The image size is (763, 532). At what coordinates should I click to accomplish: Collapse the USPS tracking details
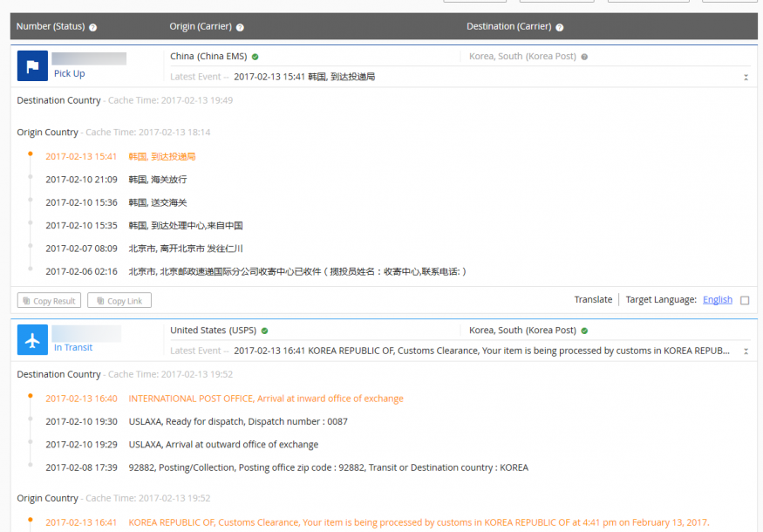click(x=746, y=351)
